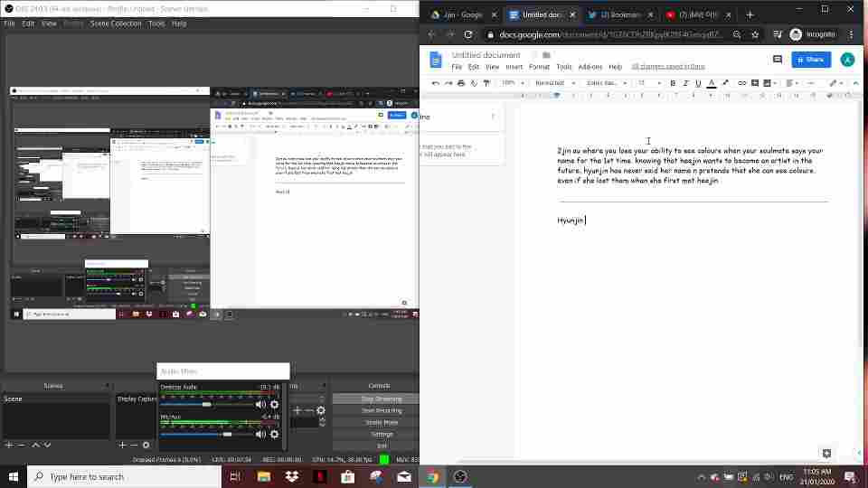868x488 pixels.
Task: Click the Insert link icon
Action: 742,83
